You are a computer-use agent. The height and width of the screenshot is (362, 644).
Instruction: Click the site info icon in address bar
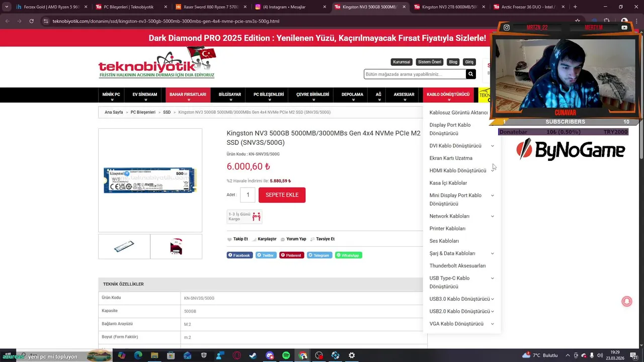pos(46,21)
